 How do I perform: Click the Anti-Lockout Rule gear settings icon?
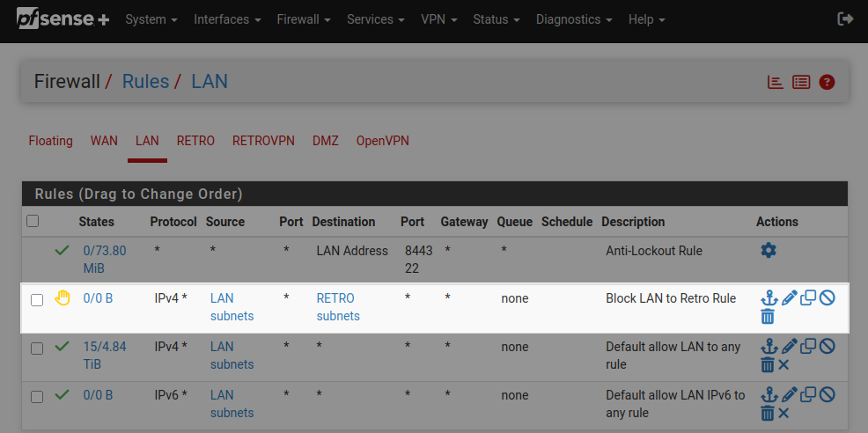pyautogui.click(x=769, y=250)
